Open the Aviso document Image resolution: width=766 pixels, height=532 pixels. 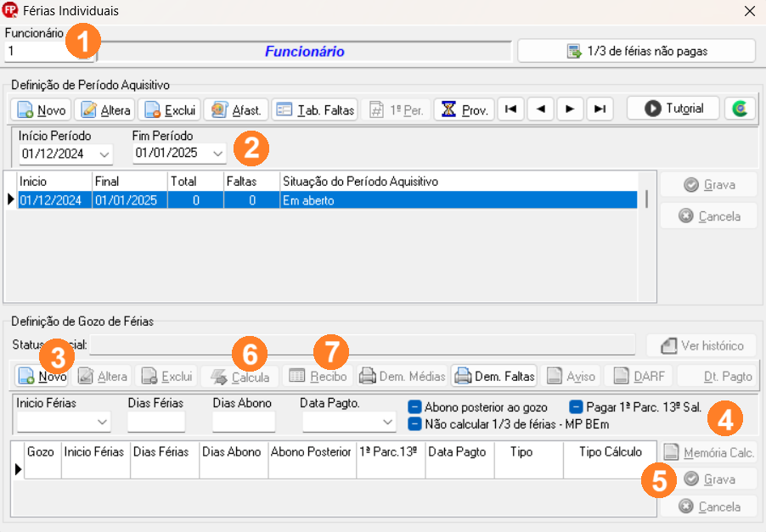point(570,377)
